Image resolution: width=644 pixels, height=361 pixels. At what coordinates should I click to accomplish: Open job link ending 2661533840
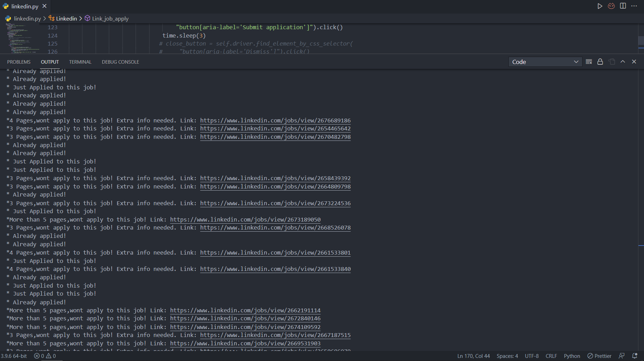click(275, 269)
